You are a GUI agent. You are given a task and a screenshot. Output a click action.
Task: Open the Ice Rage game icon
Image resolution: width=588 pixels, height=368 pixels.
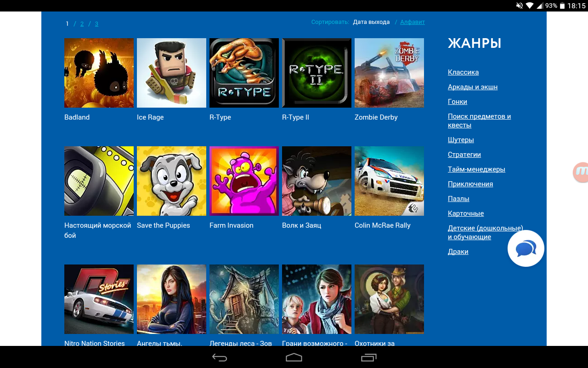(x=171, y=73)
